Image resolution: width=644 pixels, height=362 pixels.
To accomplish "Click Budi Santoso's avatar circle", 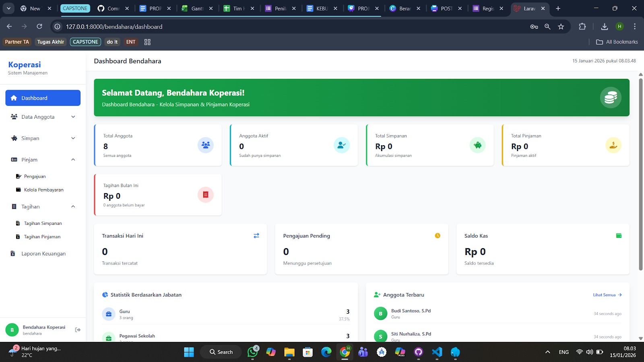I will click(380, 314).
